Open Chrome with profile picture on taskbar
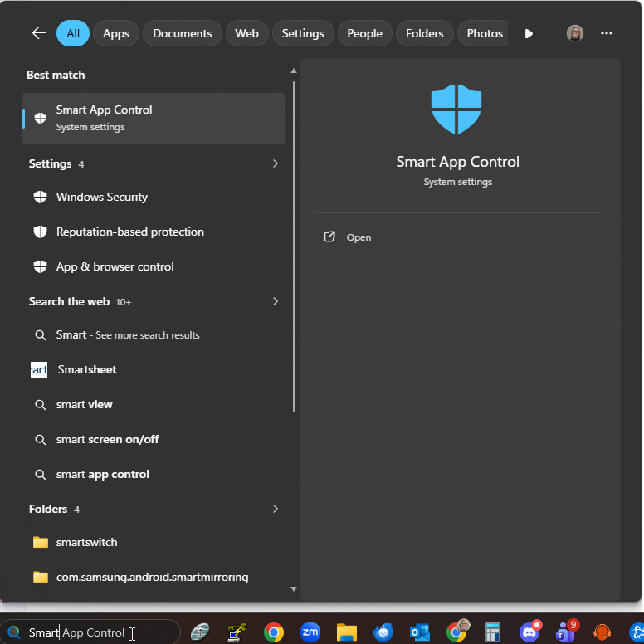The width and height of the screenshot is (644, 644). pyautogui.click(x=457, y=632)
